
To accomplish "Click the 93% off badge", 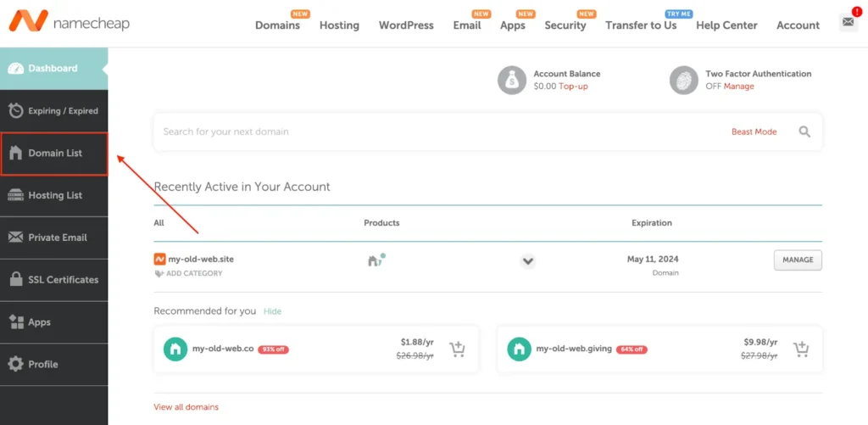I will click(x=273, y=350).
